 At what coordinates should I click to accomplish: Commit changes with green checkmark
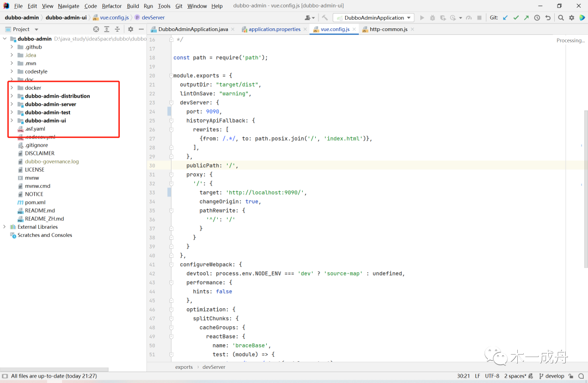tap(516, 17)
